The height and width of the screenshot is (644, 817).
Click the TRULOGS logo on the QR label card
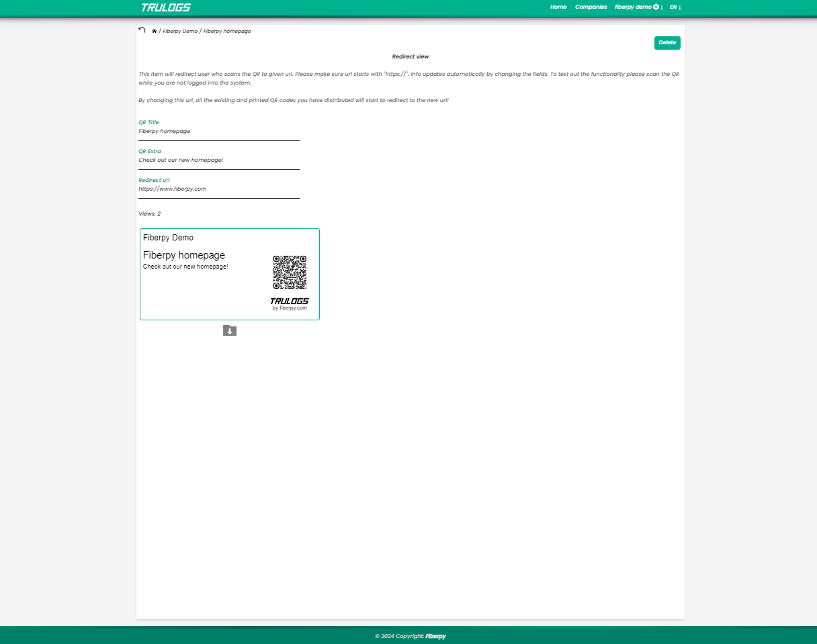290,302
